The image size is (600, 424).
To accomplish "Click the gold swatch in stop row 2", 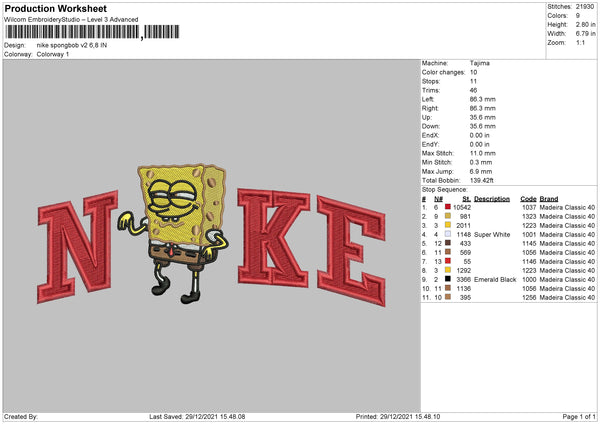I will point(448,216).
